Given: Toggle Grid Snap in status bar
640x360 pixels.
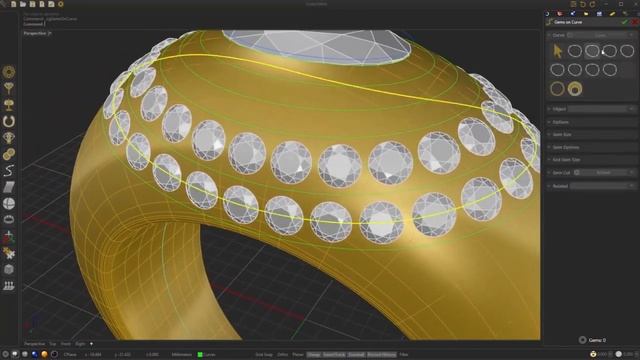Looking at the screenshot, I should tap(264, 355).
